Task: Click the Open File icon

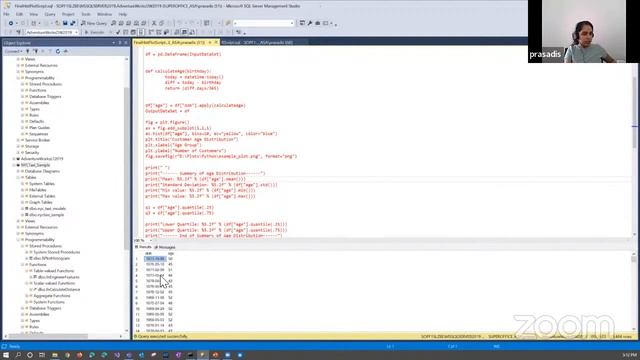Action: coord(57,23)
